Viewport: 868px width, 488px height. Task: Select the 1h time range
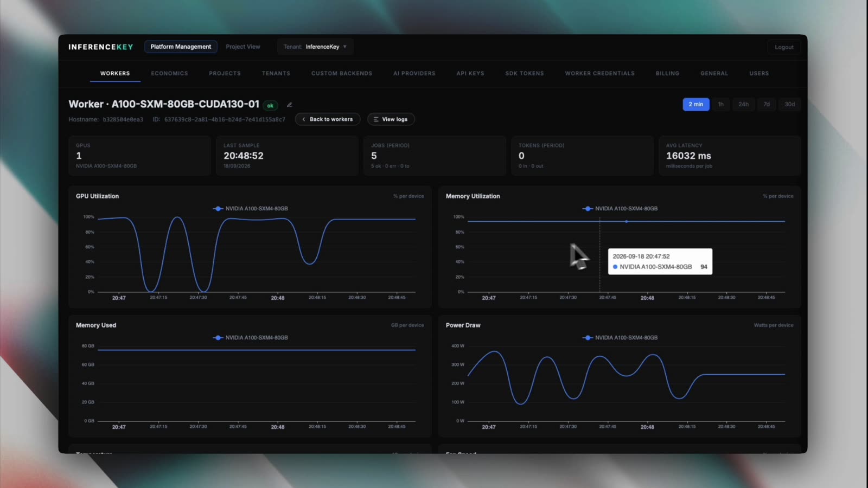720,104
